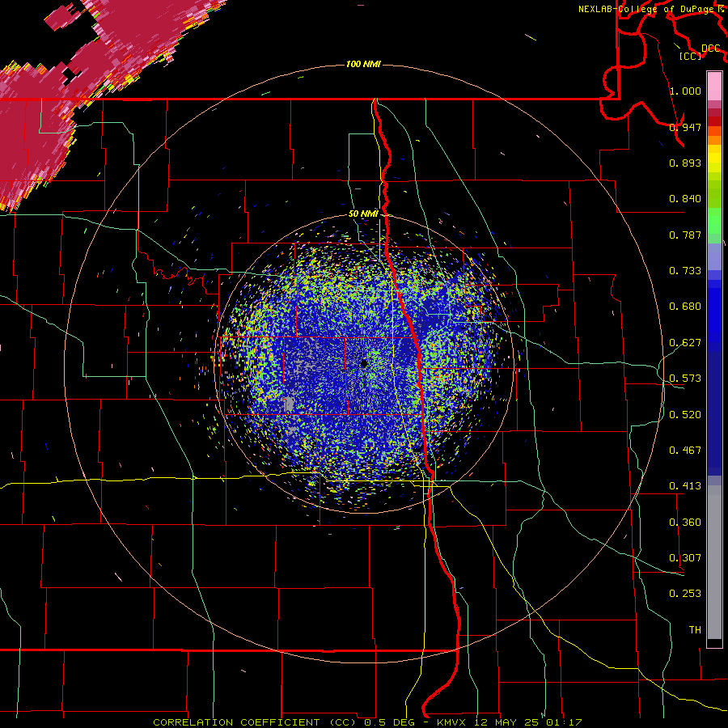Click the 12 MAY 25 date in caption

point(506,722)
